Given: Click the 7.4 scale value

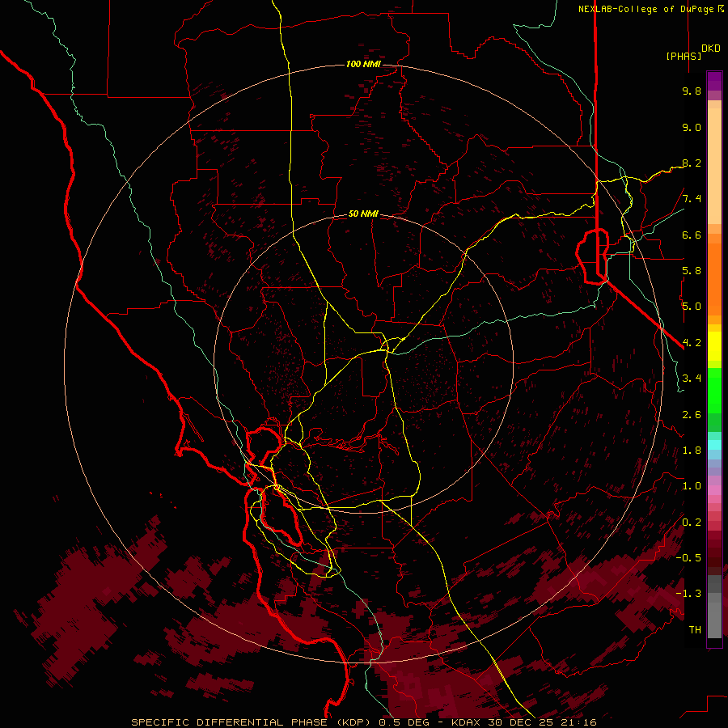Looking at the screenshot, I should (x=692, y=199).
